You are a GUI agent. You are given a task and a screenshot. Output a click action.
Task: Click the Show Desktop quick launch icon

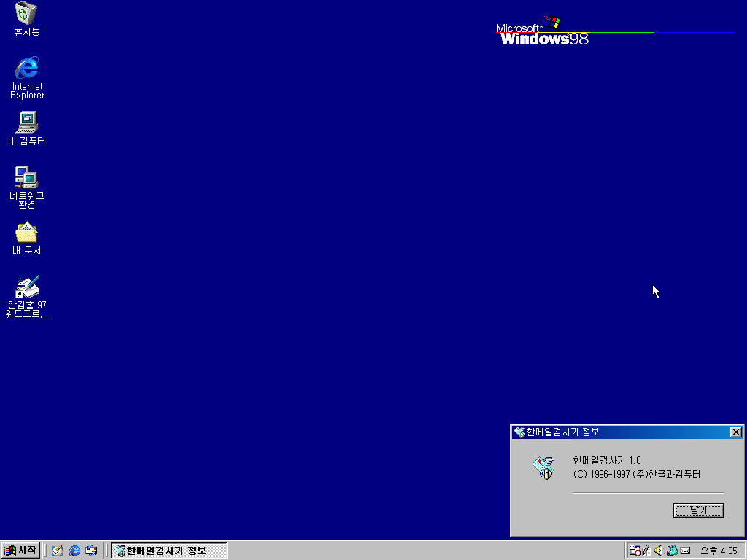(x=58, y=551)
